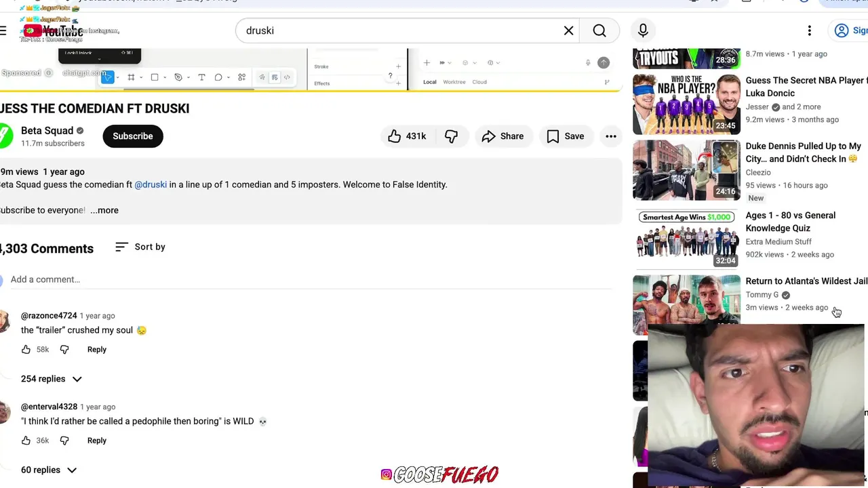Click the Sponsored info icon
The image size is (868, 488).
click(x=48, y=73)
